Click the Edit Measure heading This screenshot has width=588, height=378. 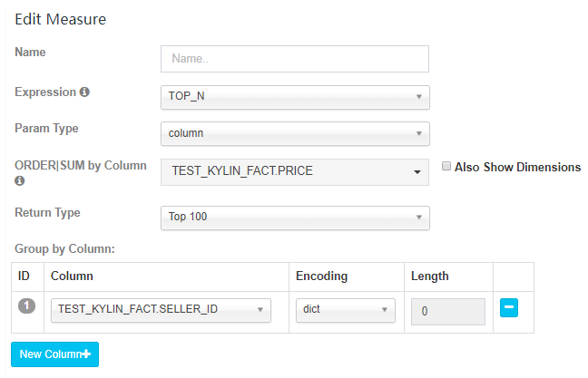pos(60,19)
